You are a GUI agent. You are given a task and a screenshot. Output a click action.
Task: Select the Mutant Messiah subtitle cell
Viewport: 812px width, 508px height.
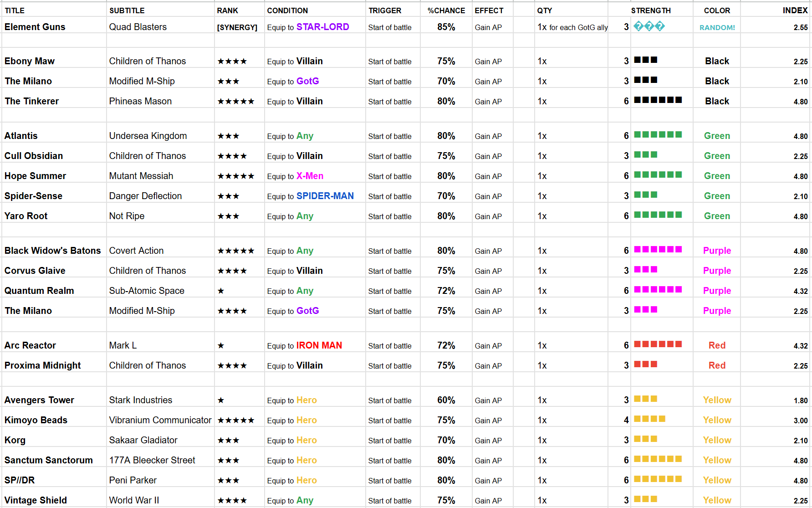(x=141, y=176)
